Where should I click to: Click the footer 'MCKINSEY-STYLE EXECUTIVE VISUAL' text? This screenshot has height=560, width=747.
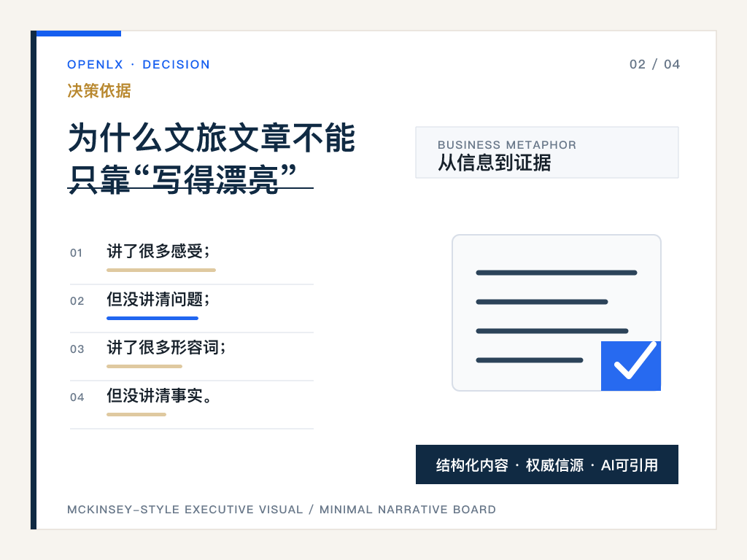(185, 510)
